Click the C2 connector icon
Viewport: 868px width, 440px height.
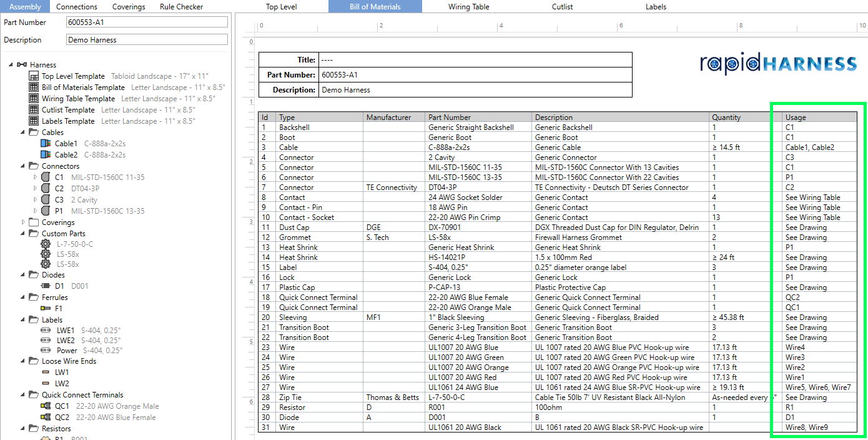point(46,189)
